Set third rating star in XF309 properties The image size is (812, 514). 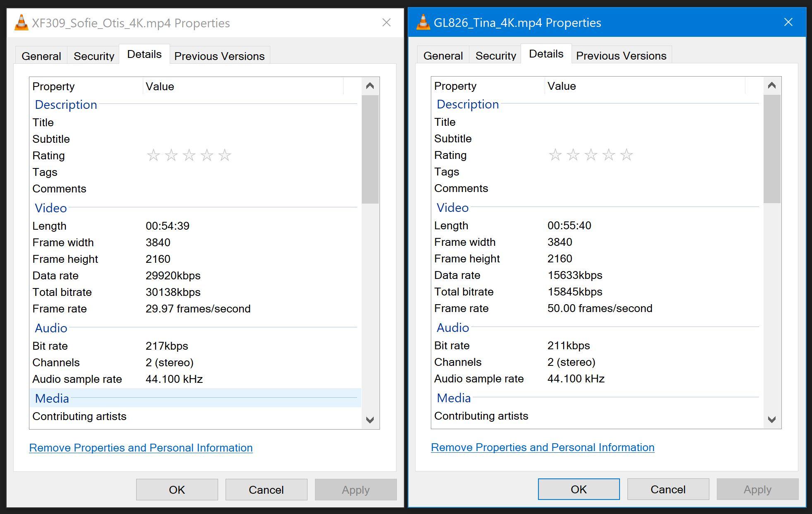point(189,156)
